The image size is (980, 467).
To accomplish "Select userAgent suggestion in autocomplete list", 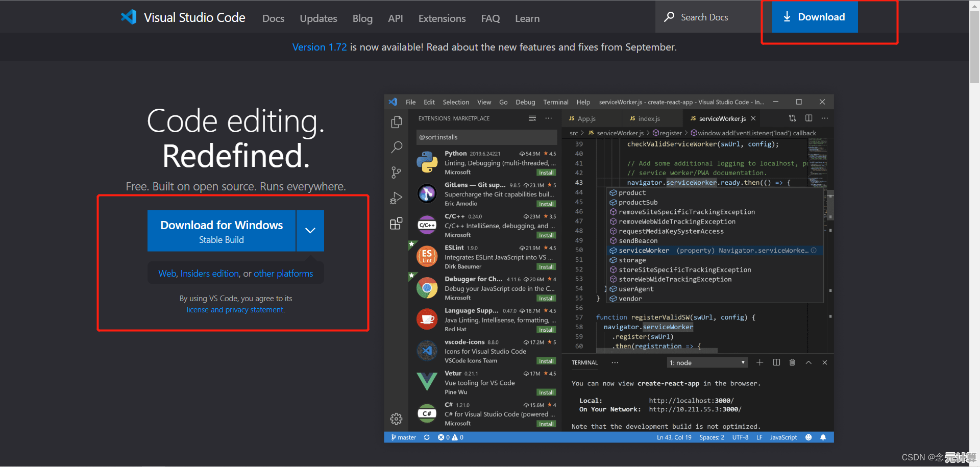I will 715,289.
